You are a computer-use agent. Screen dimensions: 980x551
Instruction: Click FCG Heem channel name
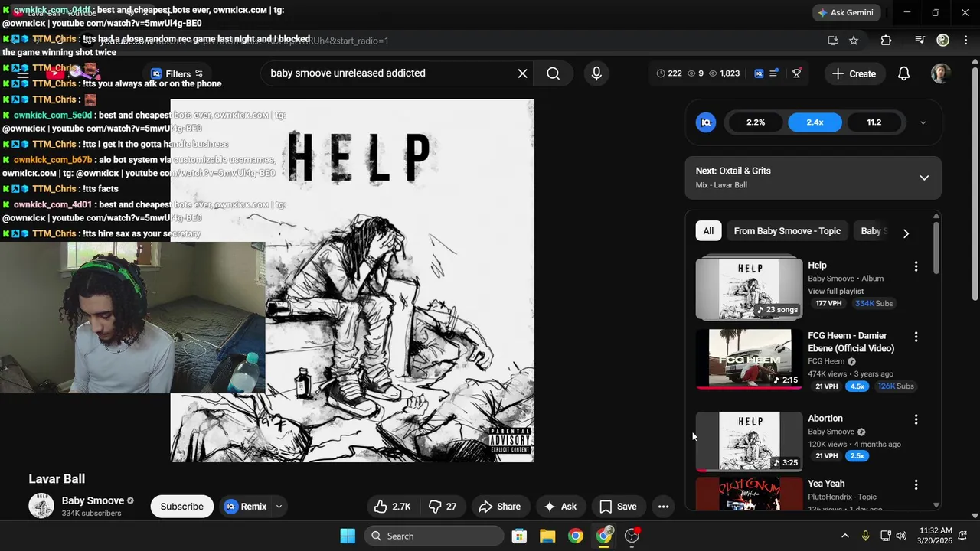pos(826,361)
